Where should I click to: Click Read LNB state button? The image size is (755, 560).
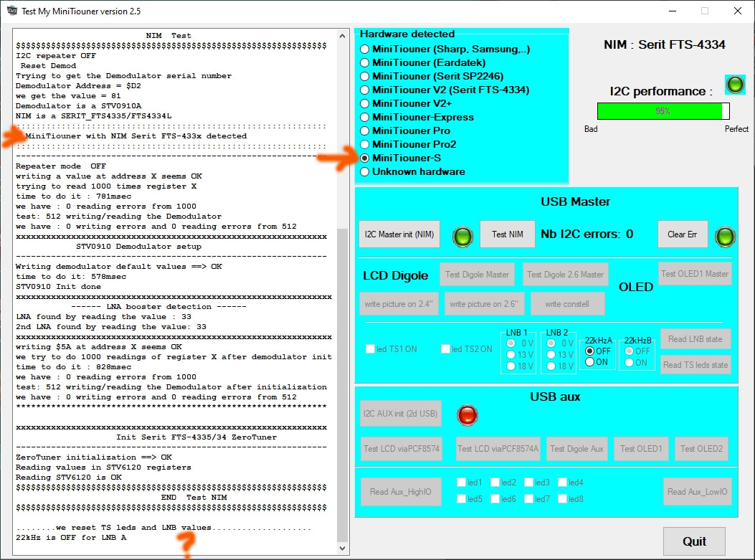point(695,339)
